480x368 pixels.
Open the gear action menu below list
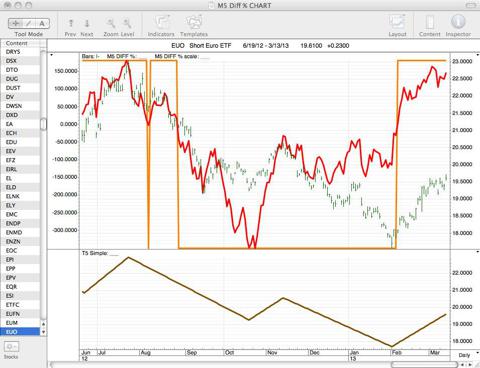coord(11,347)
